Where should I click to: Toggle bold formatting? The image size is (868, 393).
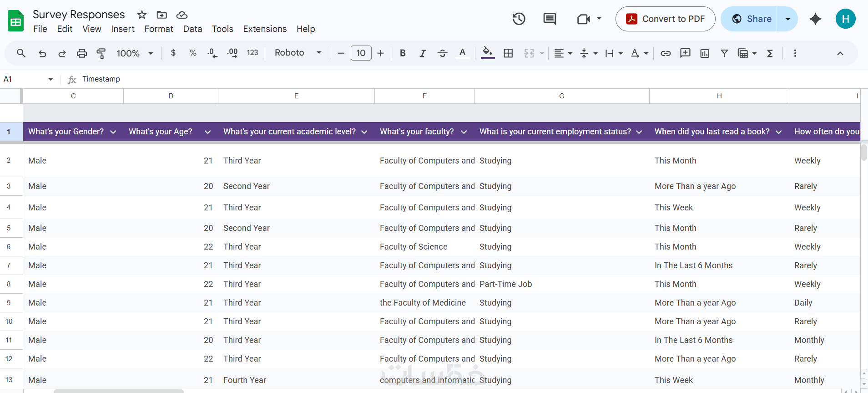point(403,53)
